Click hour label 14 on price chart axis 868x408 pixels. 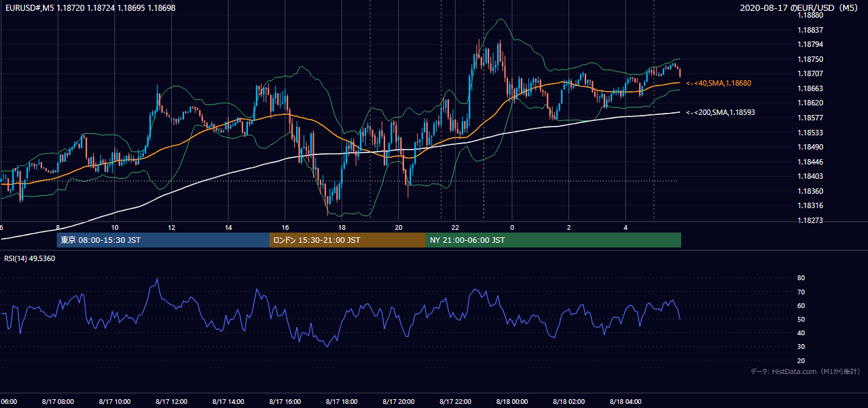click(229, 228)
